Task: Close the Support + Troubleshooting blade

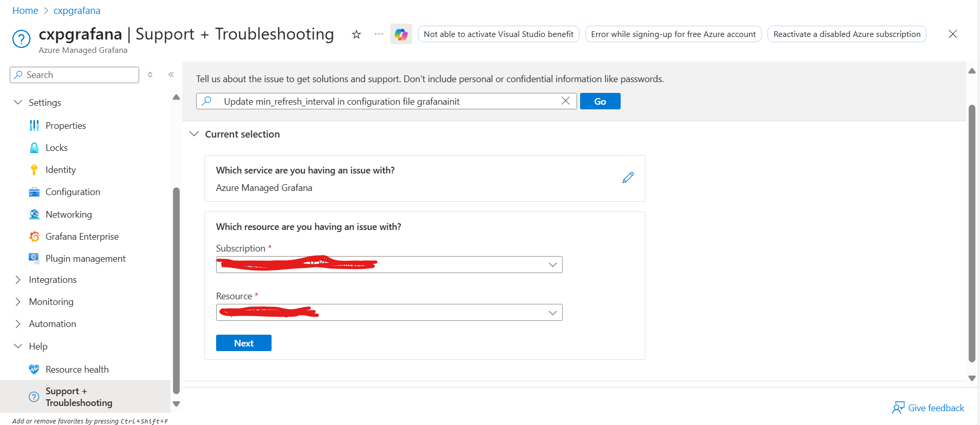Action: pyautogui.click(x=953, y=34)
